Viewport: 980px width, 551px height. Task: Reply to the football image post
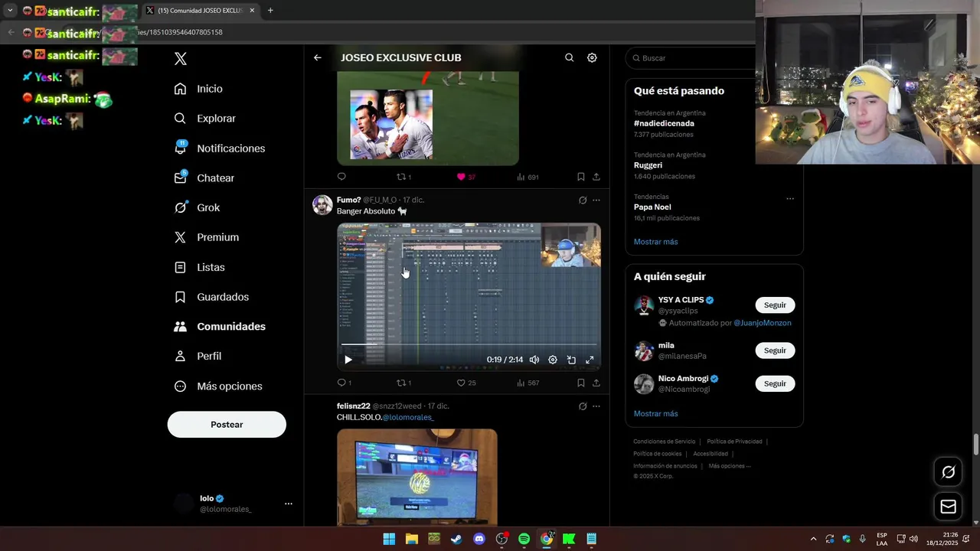pyautogui.click(x=341, y=177)
